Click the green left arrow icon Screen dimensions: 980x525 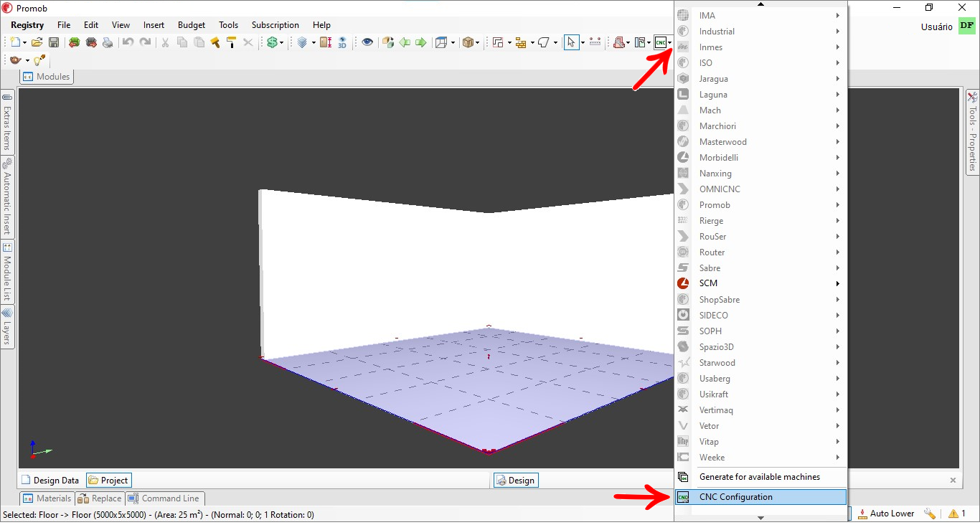pyautogui.click(x=405, y=43)
